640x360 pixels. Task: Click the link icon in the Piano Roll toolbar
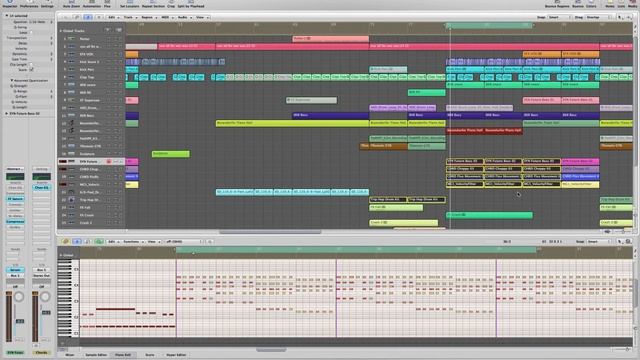[66, 242]
